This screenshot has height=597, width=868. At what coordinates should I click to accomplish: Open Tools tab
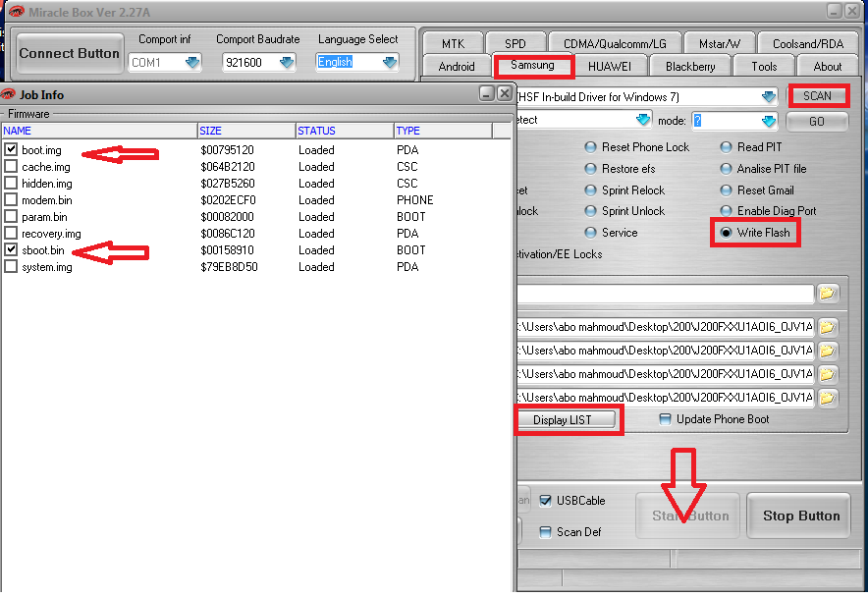[764, 67]
